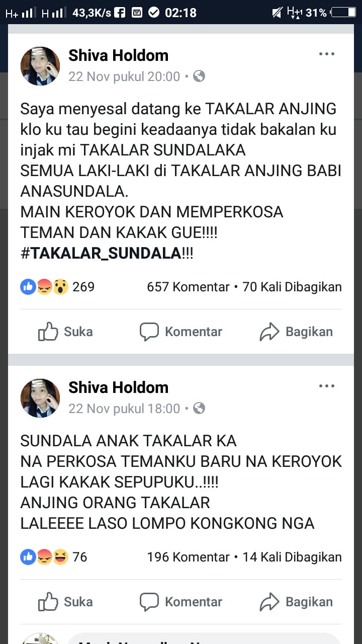
Task: Tap the Bagikan share arrow on first post
Action: [269, 332]
